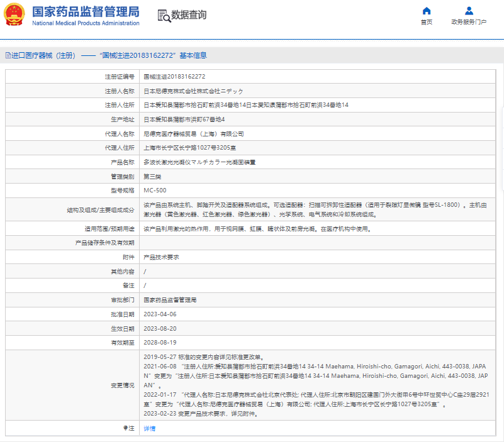Click the lightbulb icon next to 注
The image size is (504, 442).
tap(125, 428)
